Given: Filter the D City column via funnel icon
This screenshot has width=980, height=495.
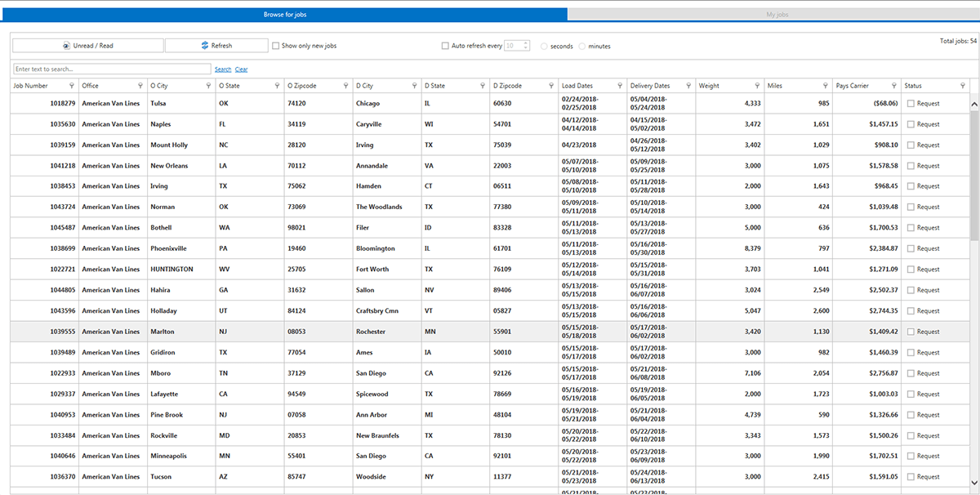Looking at the screenshot, I should pos(415,86).
